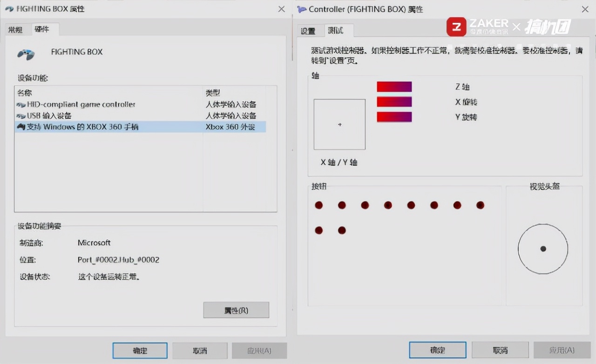The image size is (596, 364).
Task: Click the Xbox 360 外设 type cell
Action: pos(230,127)
